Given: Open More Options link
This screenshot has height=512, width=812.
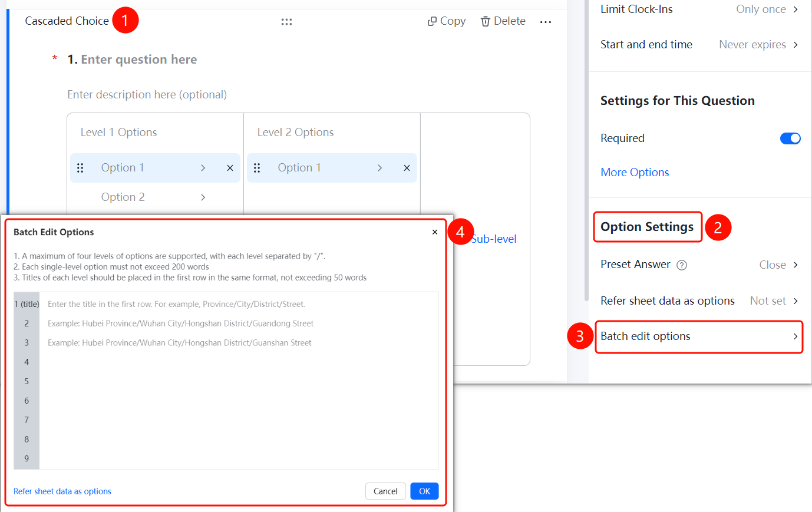Looking at the screenshot, I should pyautogui.click(x=635, y=172).
